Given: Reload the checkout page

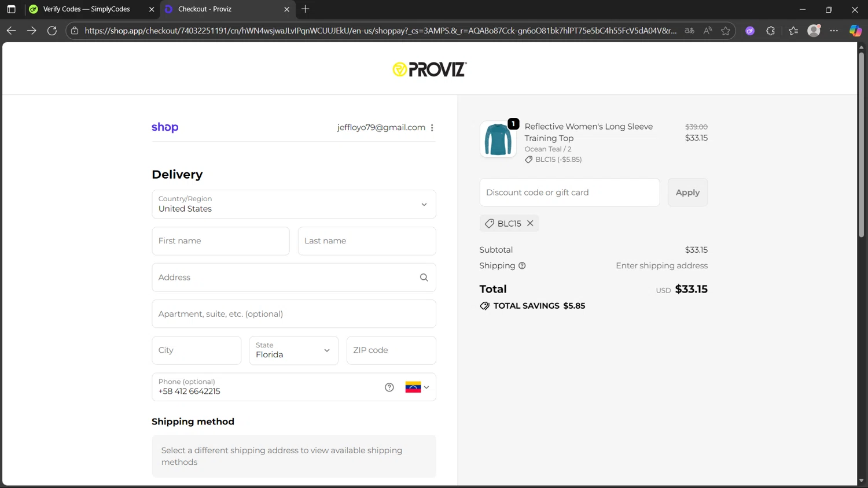Looking at the screenshot, I should pos(52,31).
